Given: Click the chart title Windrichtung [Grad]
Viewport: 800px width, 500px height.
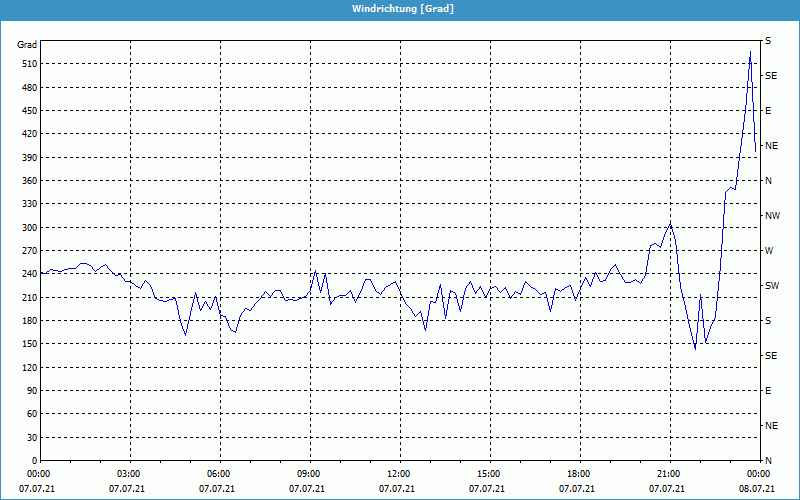Looking at the screenshot, I should [402, 9].
